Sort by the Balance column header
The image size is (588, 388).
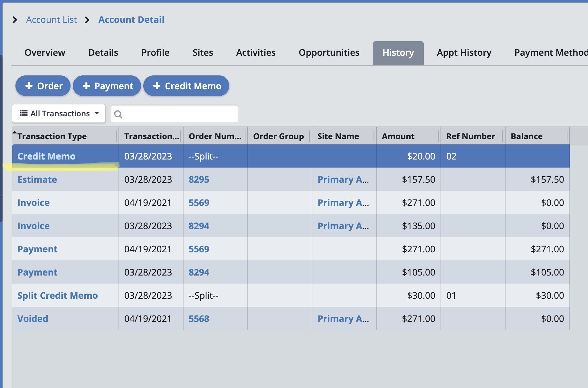526,136
